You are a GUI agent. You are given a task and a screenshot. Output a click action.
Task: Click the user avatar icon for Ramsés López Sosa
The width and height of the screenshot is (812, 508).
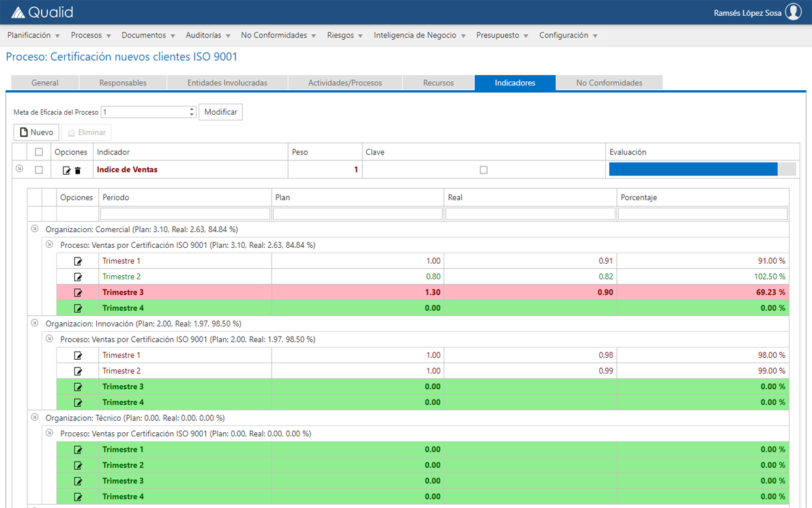[x=794, y=12]
